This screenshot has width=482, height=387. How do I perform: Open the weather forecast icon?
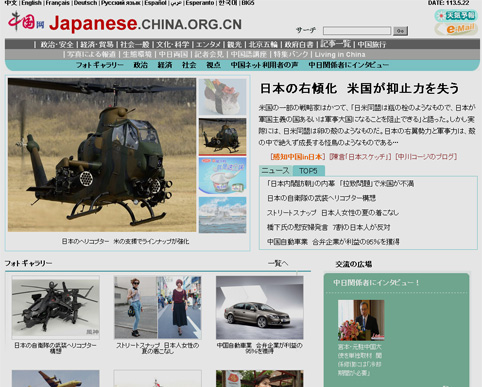(456, 16)
